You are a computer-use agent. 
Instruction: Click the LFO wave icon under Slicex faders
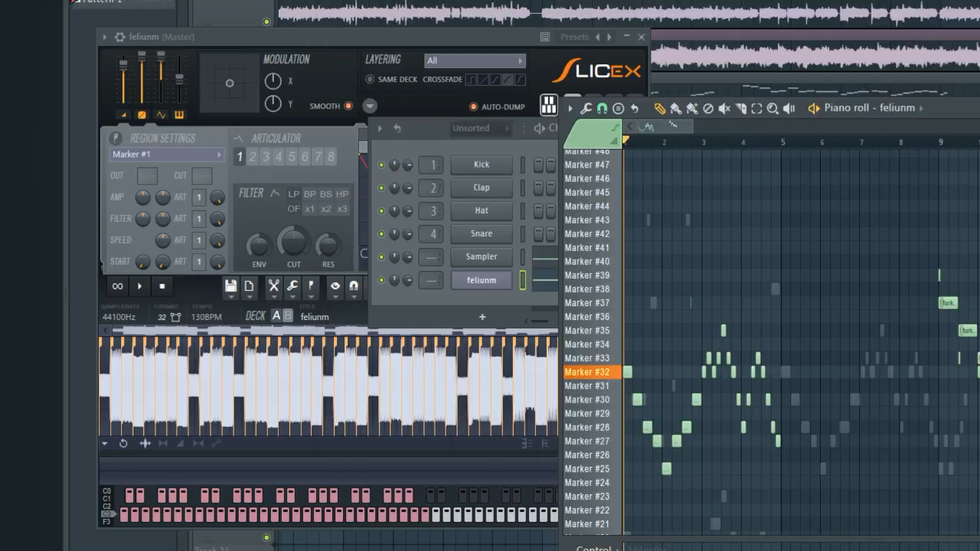161,115
